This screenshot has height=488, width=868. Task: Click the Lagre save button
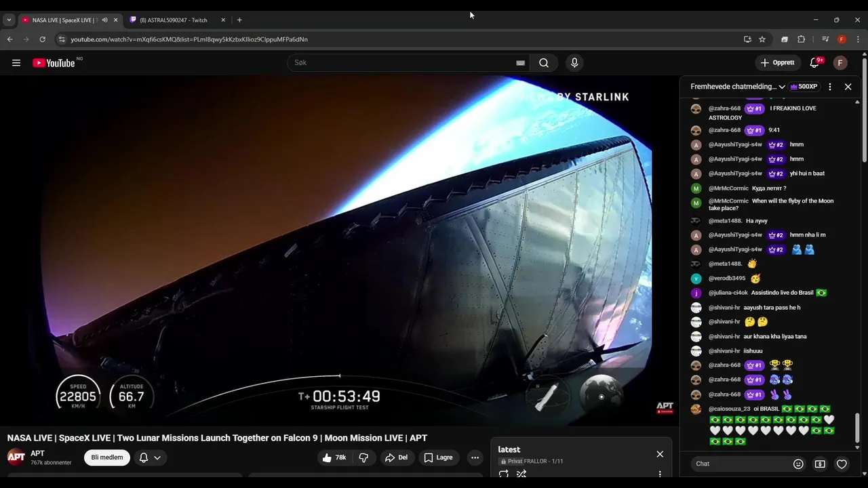click(439, 457)
